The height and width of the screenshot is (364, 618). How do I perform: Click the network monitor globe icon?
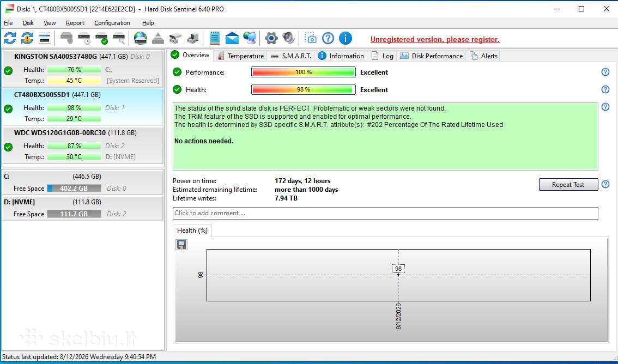pos(249,38)
